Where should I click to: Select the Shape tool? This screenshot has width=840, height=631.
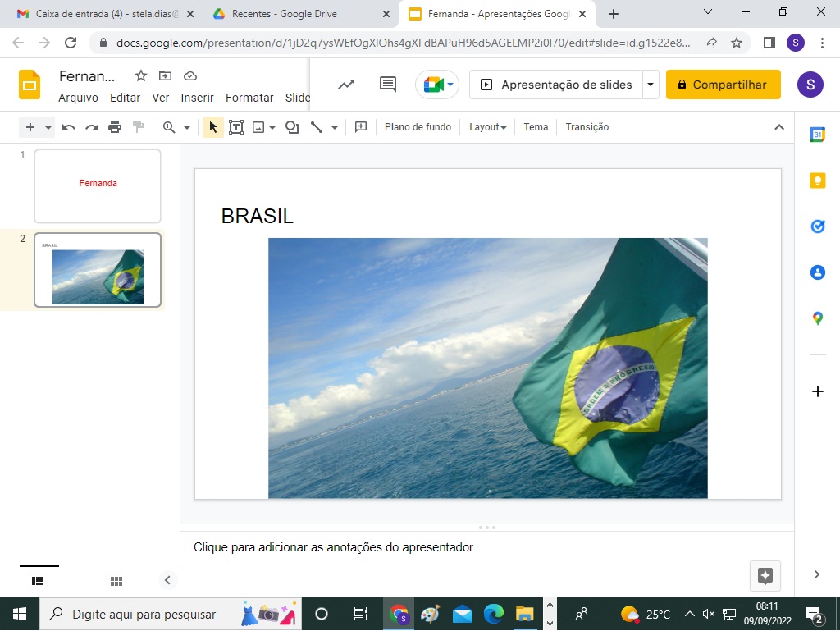pos(292,127)
